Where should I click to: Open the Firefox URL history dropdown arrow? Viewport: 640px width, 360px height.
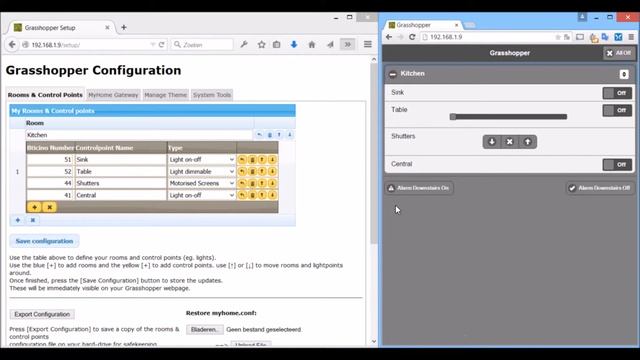[153, 44]
